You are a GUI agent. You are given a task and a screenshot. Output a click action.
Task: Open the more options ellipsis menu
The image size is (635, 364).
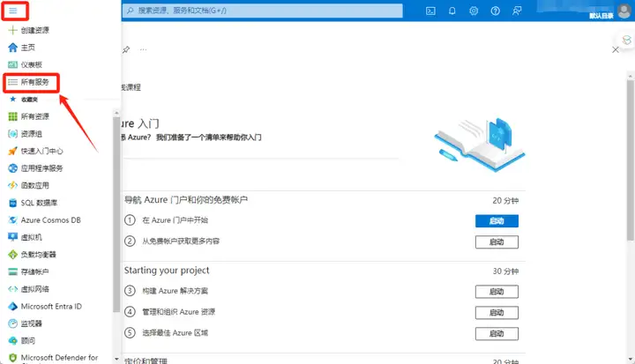[x=144, y=50]
